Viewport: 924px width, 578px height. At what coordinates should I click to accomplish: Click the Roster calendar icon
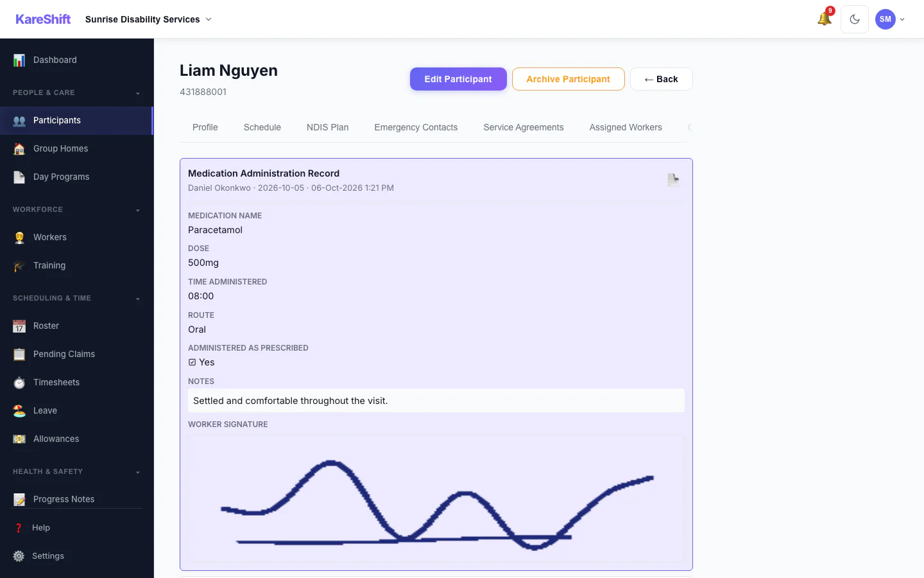tap(19, 326)
